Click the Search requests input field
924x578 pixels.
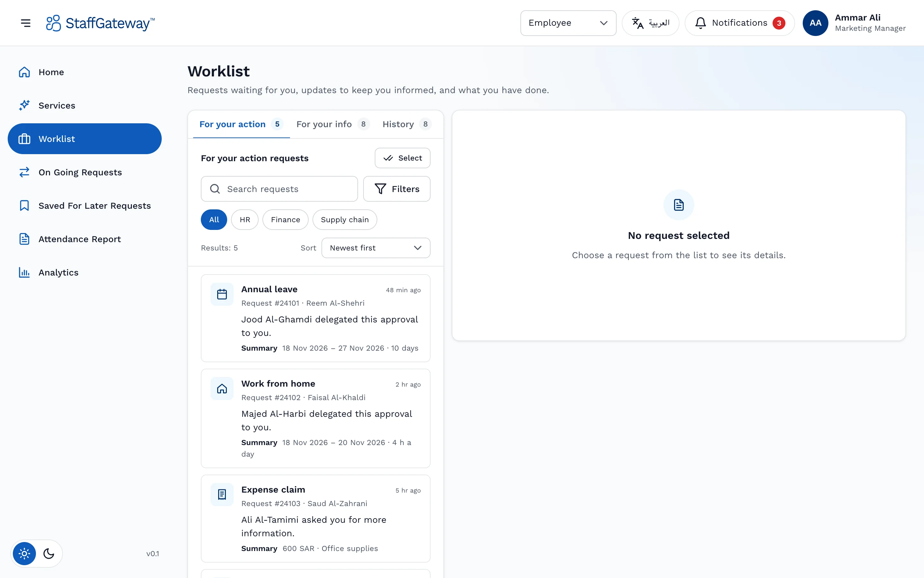point(279,189)
